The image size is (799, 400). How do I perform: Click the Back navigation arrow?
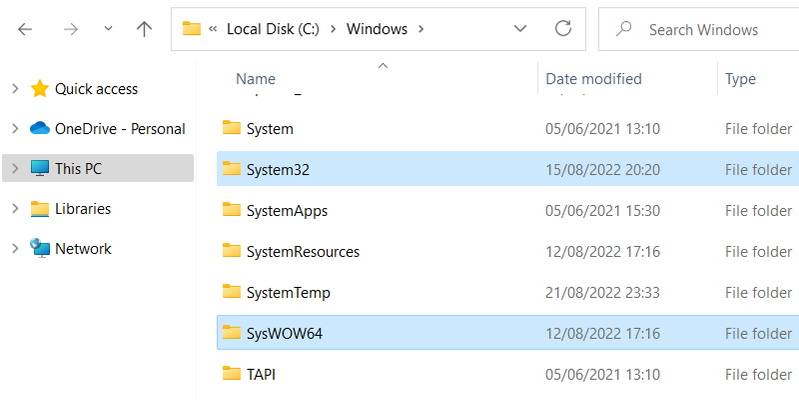(x=25, y=29)
